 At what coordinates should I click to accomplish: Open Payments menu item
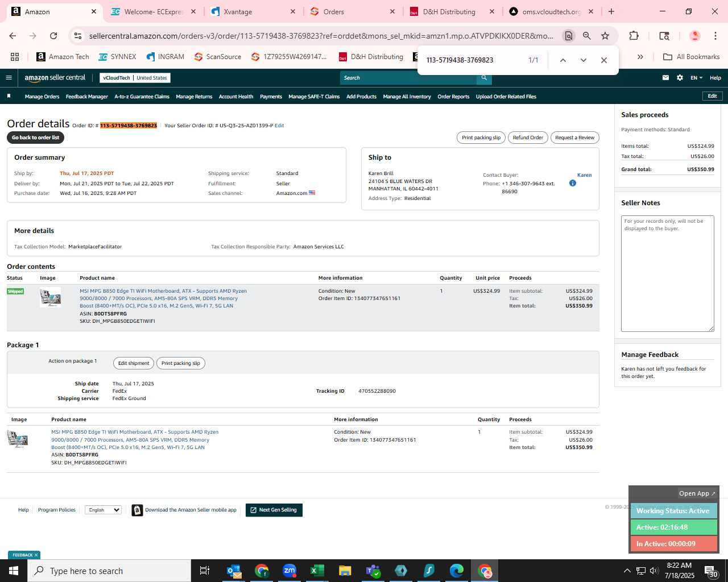(271, 97)
